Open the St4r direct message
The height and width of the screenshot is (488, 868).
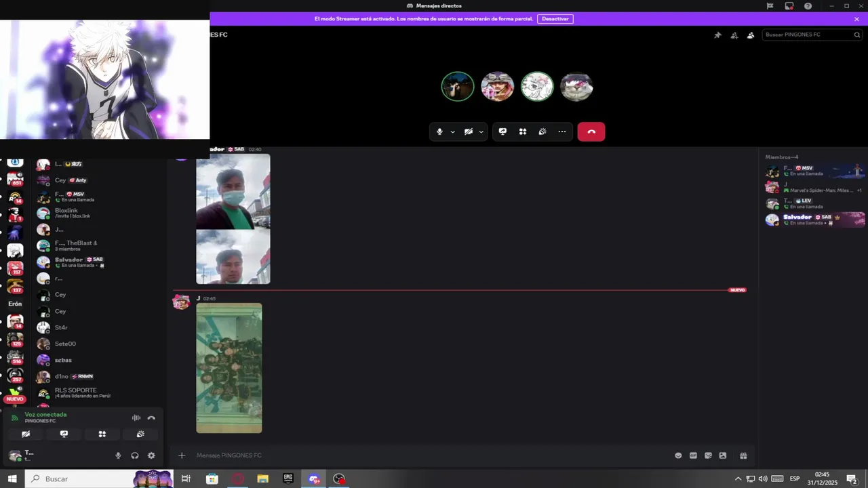coord(98,327)
